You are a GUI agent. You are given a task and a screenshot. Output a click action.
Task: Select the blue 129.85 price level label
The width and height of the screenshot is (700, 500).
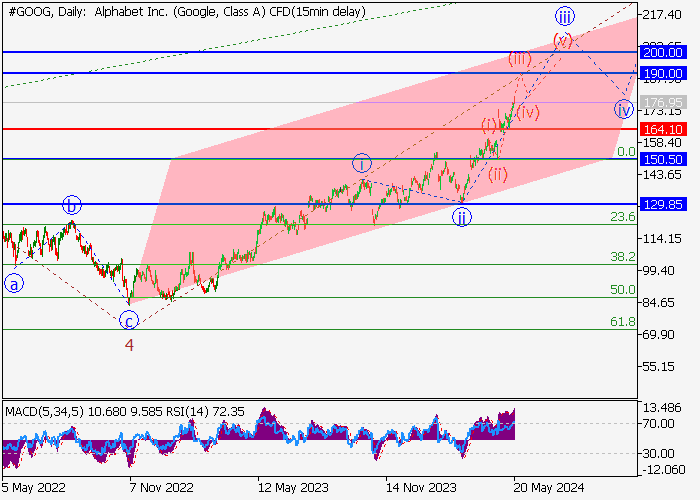(x=663, y=204)
